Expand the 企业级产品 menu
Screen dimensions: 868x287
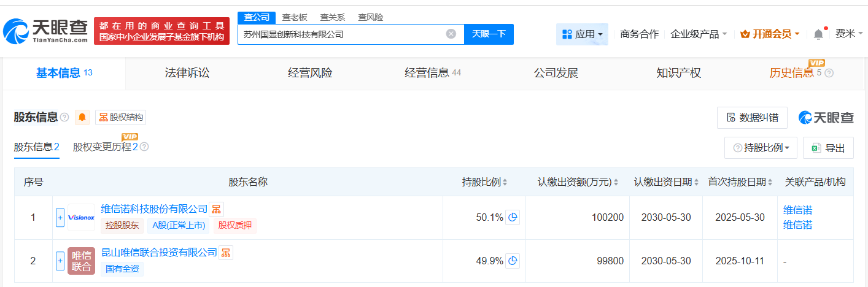[699, 34]
